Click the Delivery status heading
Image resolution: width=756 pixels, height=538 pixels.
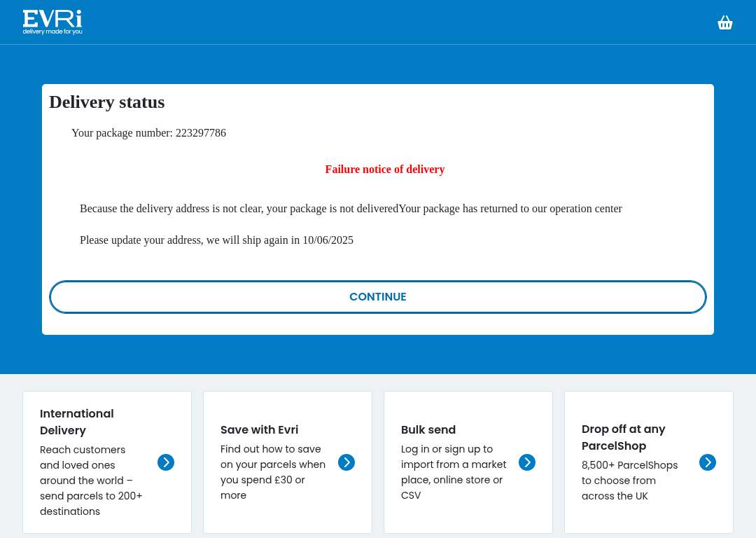coord(107,102)
